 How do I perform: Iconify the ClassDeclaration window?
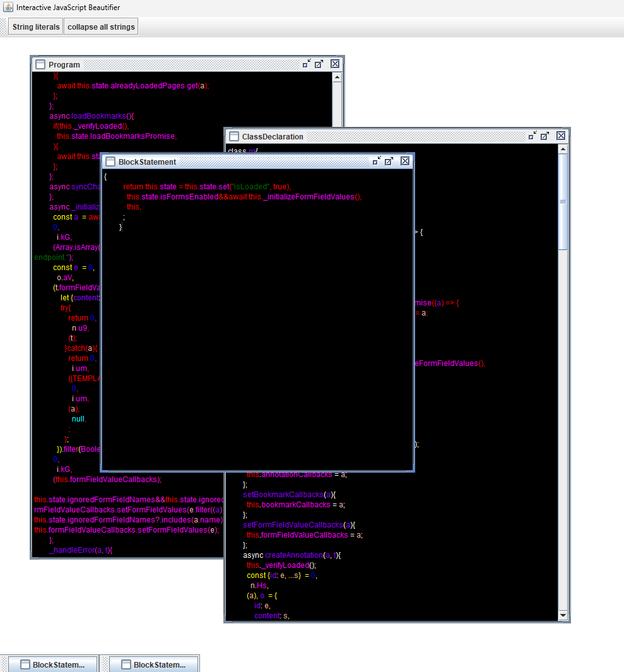(533, 136)
